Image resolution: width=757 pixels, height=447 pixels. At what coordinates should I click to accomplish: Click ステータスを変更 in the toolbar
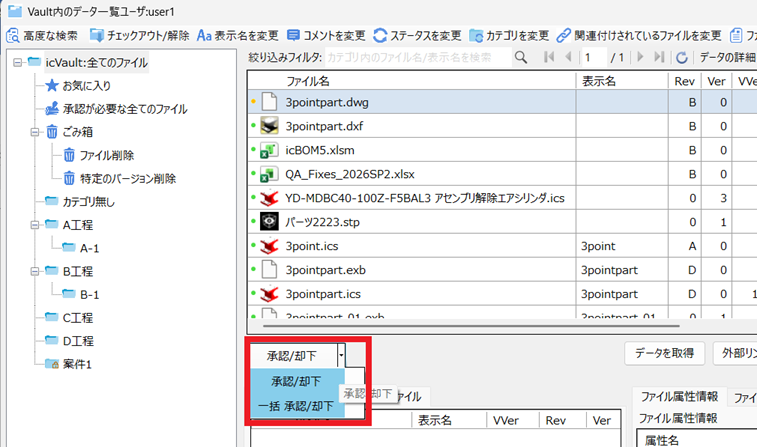[x=417, y=36]
